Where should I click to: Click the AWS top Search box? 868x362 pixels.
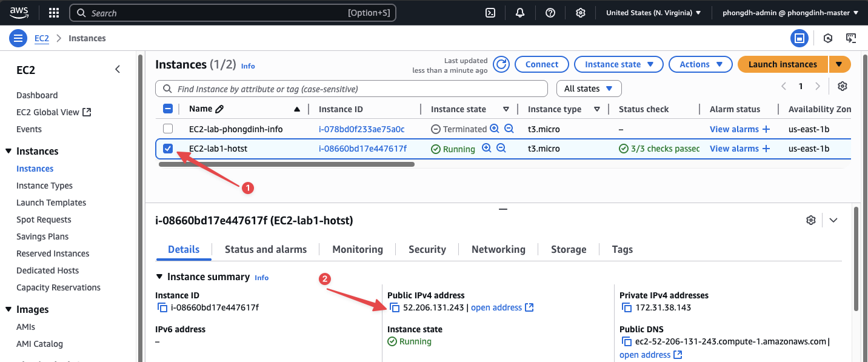click(x=233, y=13)
